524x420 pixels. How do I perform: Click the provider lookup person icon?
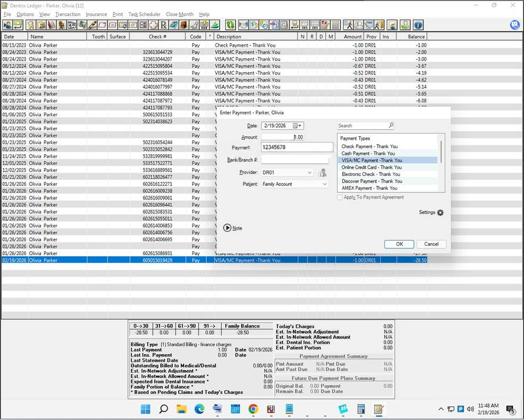pos(323,172)
